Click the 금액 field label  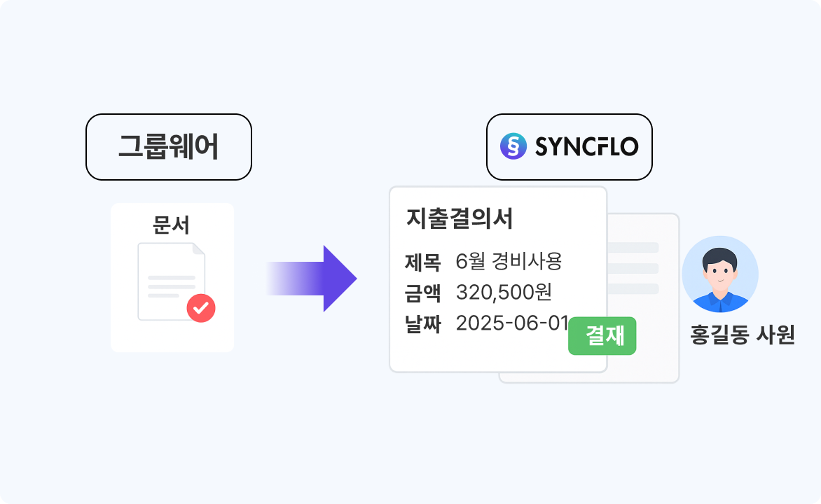pyautogui.click(x=422, y=292)
